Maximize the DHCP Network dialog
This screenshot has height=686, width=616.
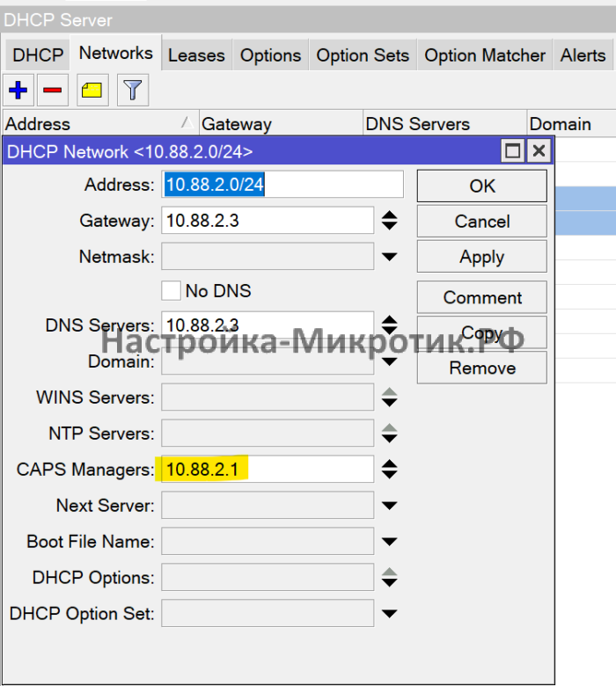click(x=513, y=151)
